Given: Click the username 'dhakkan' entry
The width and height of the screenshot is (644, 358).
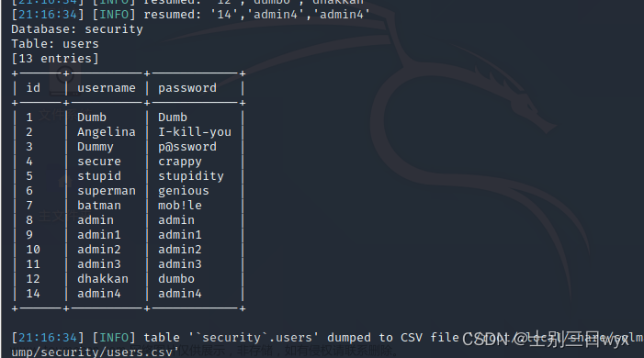Looking at the screenshot, I should click(x=103, y=279).
